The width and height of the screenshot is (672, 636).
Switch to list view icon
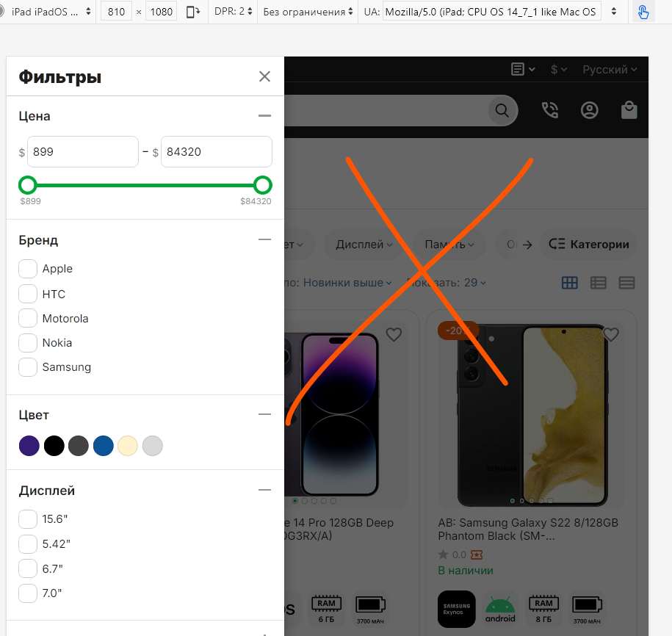click(x=599, y=283)
